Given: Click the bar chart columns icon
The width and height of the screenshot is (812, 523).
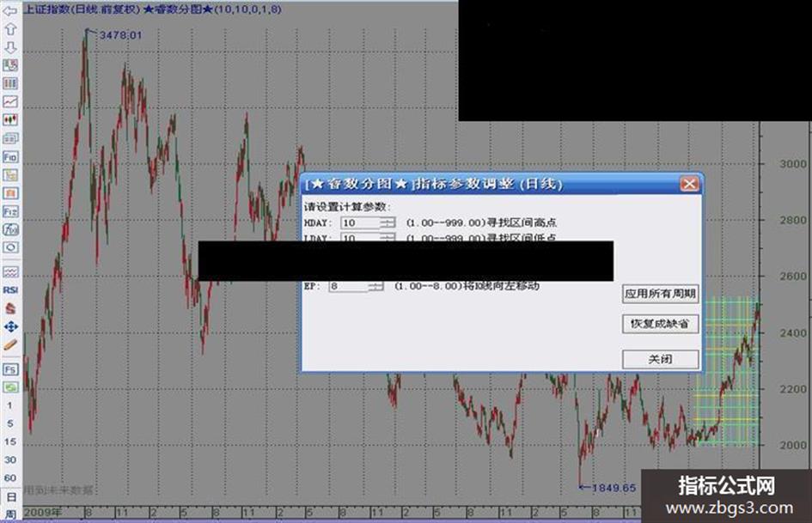Looking at the screenshot, I should 9,83.
